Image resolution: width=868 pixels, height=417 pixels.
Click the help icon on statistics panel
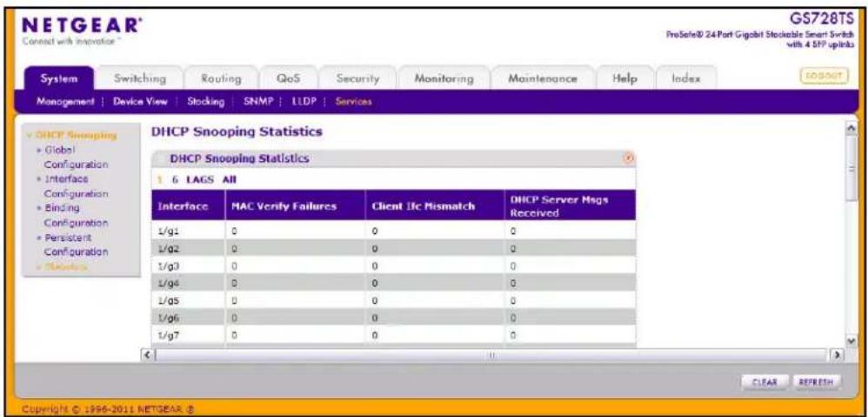[x=628, y=158]
